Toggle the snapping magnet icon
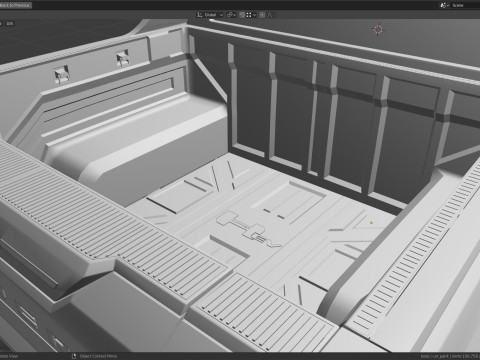This screenshot has height=360, width=480. click(x=242, y=15)
